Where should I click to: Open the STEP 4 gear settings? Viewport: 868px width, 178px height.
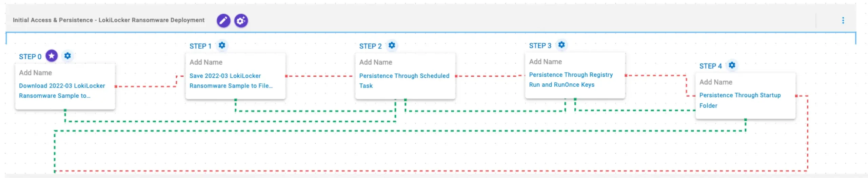click(x=732, y=65)
